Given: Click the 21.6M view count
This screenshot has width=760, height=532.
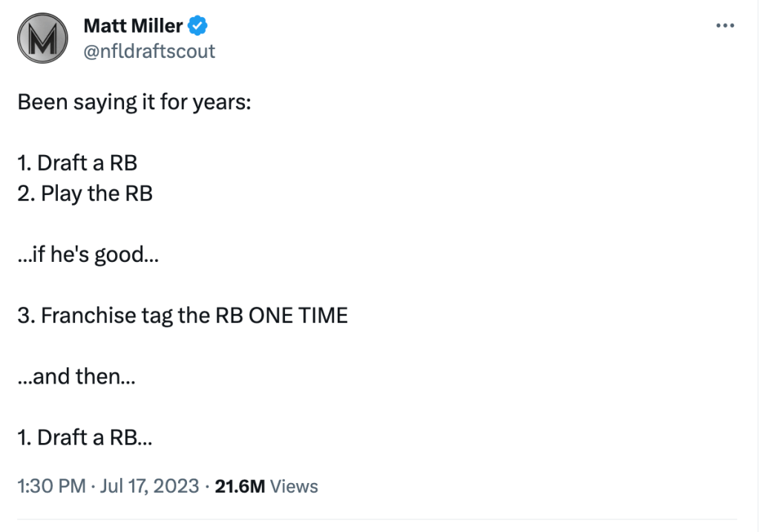Looking at the screenshot, I should click(x=239, y=487).
